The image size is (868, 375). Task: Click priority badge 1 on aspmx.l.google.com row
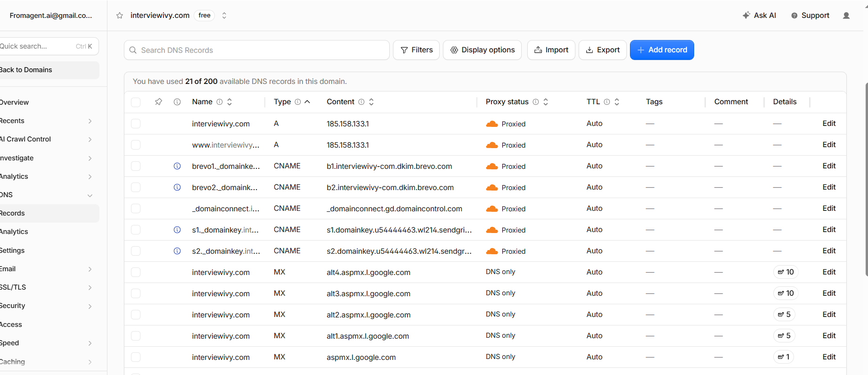click(784, 357)
